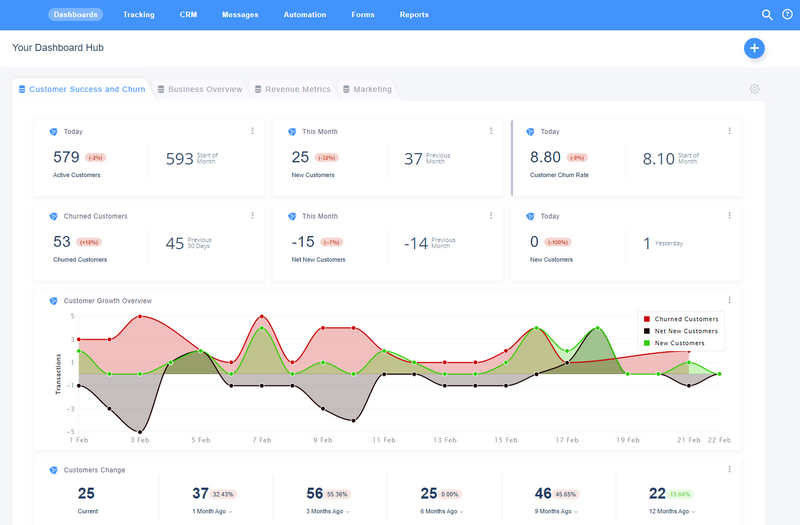Open the Automation menu
The width and height of the screenshot is (800, 525).
pos(305,15)
